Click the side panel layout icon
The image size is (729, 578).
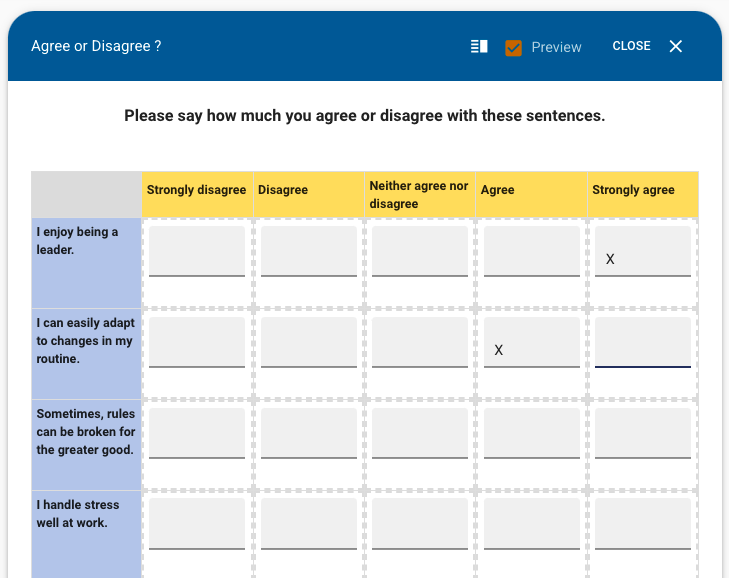479,47
